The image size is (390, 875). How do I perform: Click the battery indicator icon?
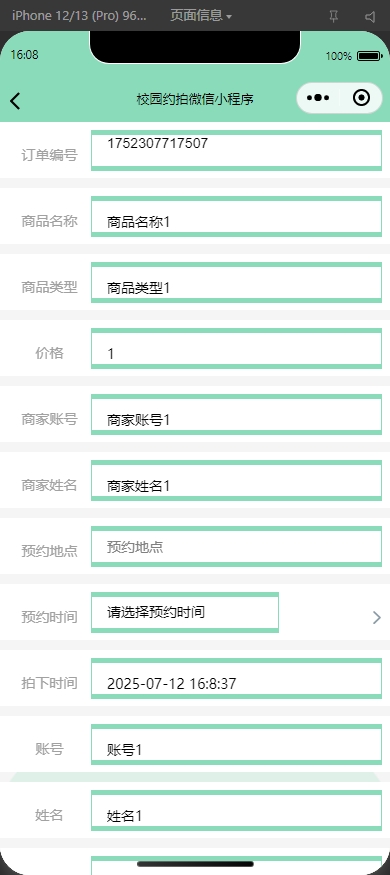pos(369,56)
